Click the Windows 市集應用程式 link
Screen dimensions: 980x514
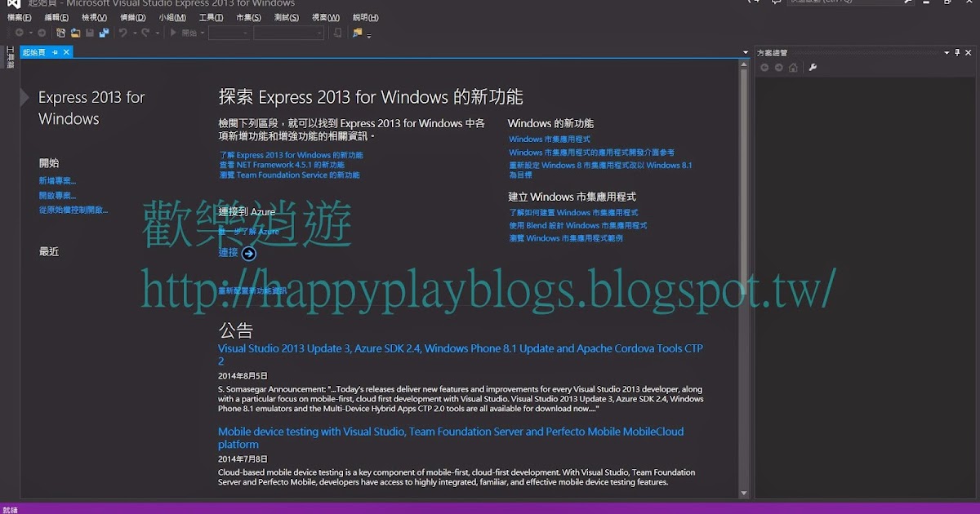click(550, 140)
